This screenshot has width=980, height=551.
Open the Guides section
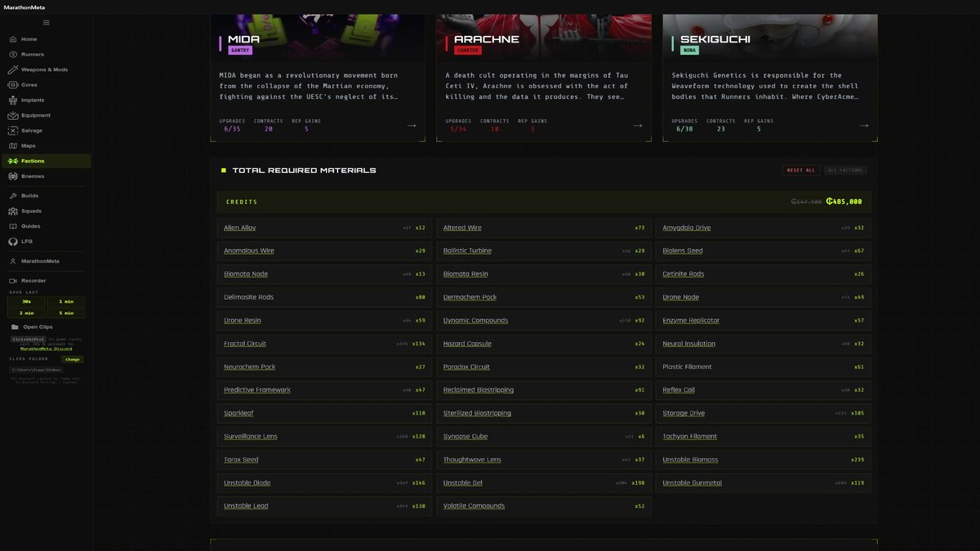coord(47,226)
